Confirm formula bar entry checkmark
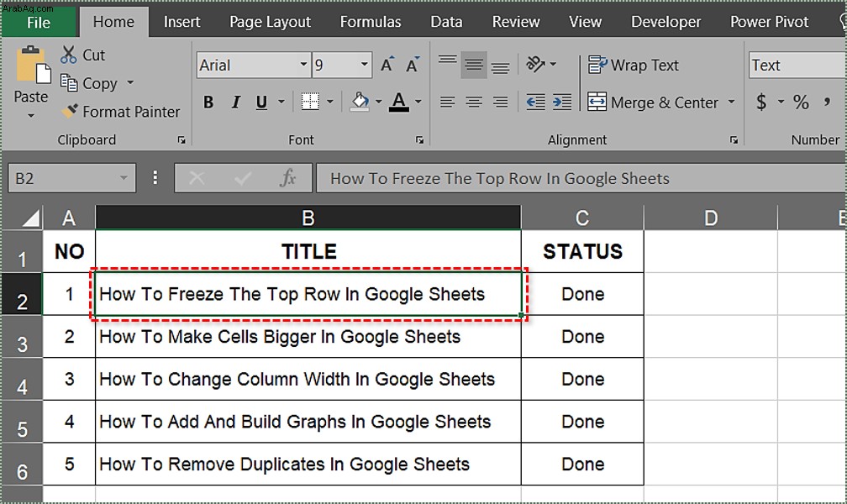 [x=243, y=178]
